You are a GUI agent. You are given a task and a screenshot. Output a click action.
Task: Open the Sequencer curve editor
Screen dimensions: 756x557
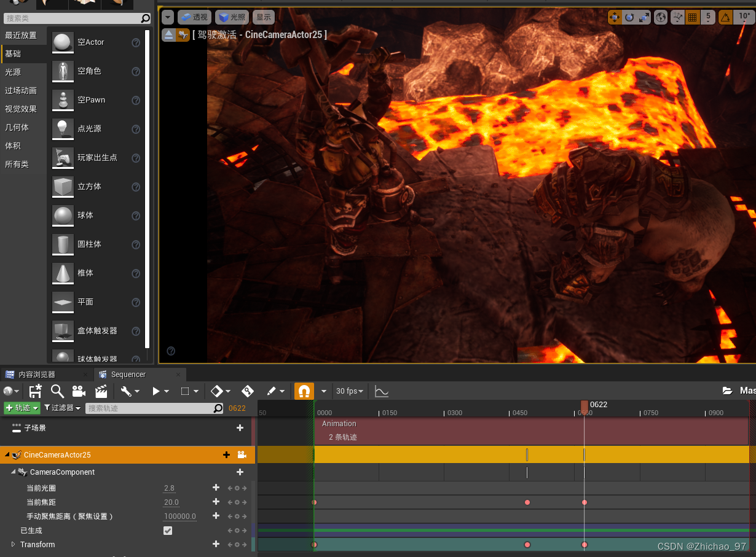point(382,391)
